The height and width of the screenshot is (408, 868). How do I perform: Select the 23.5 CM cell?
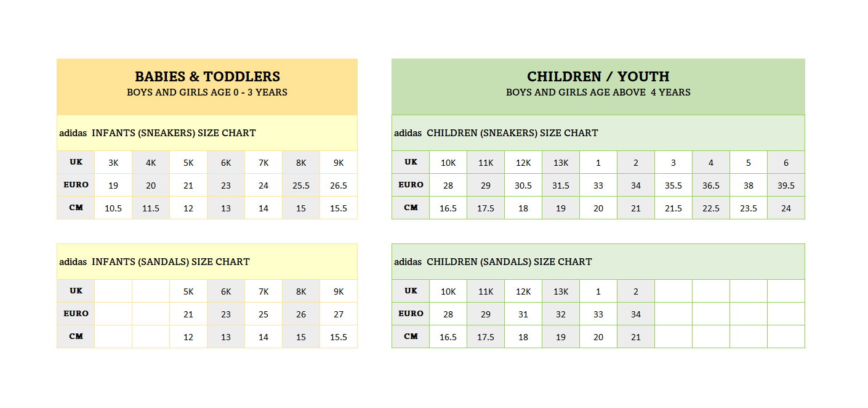point(749,208)
